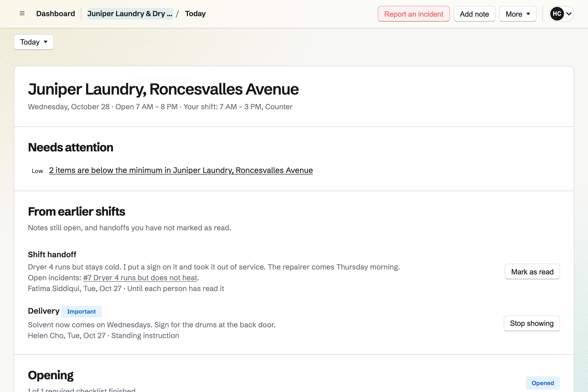Viewport: 588px width, 392px height.
Task: Click the Low priority label
Action: [x=37, y=171]
